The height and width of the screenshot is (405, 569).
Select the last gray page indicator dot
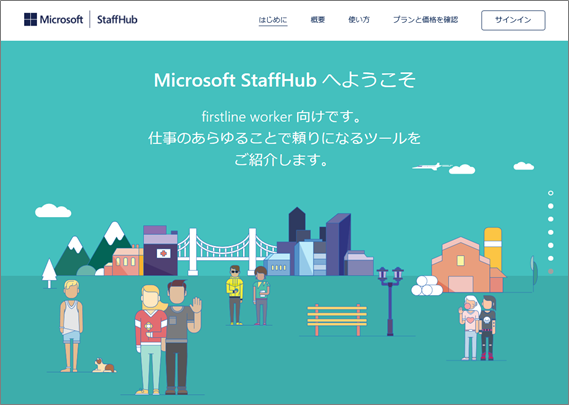pos(550,271)
